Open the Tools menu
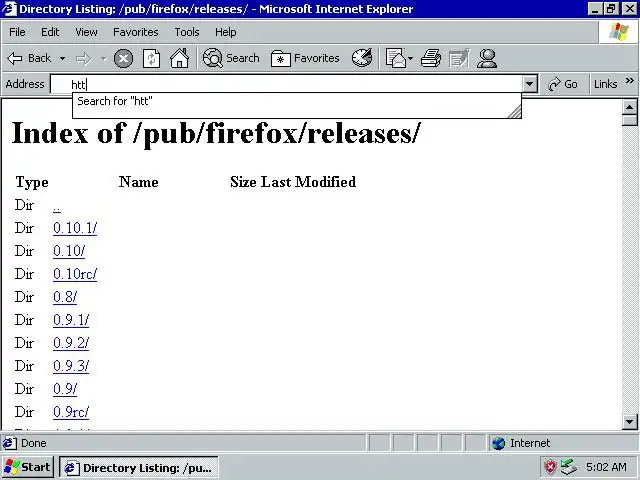 [x=187, y=32]
